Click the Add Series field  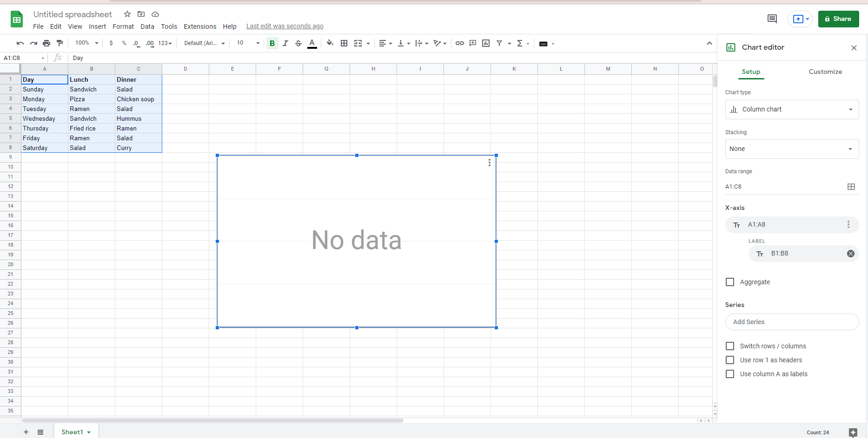pos(791,322)
